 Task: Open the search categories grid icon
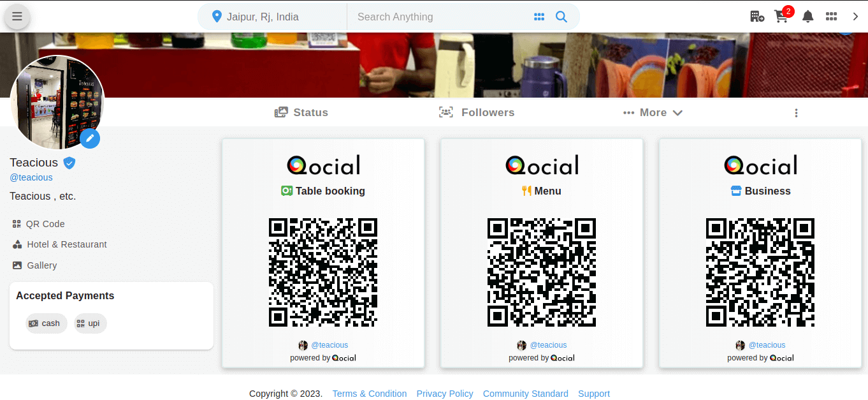point(539,17)
